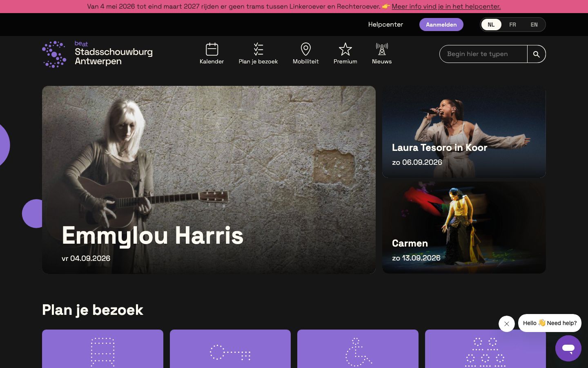Click the Aanmelden button
This screenshot has height=368, width=588.
441,25
